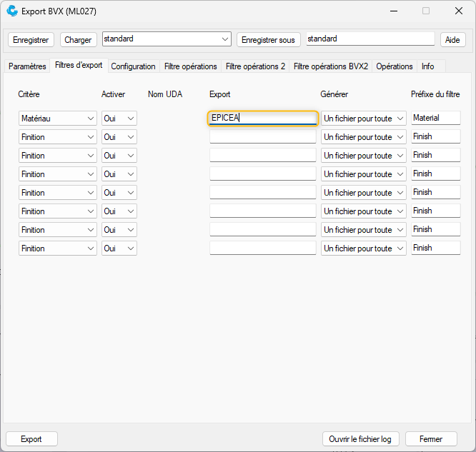Switch to the Filtre opérations BVX2 tab
The width and height of the screenshot is (476, 452).
point(331,66)
